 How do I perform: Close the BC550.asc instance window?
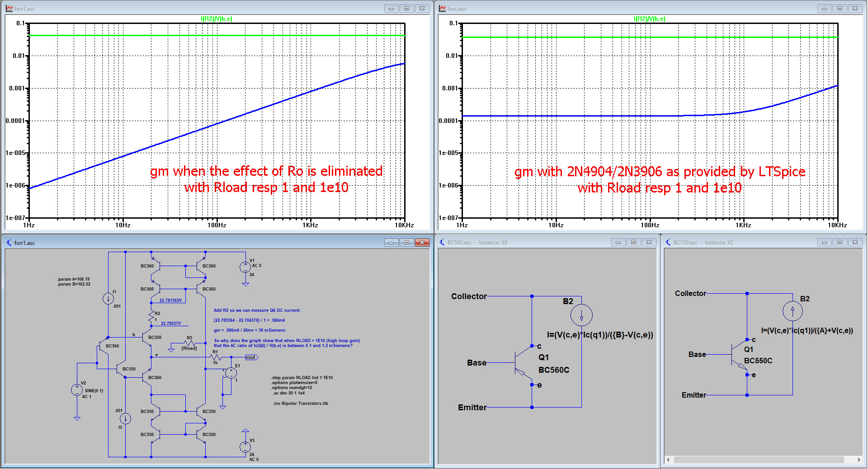click(855, 242)
